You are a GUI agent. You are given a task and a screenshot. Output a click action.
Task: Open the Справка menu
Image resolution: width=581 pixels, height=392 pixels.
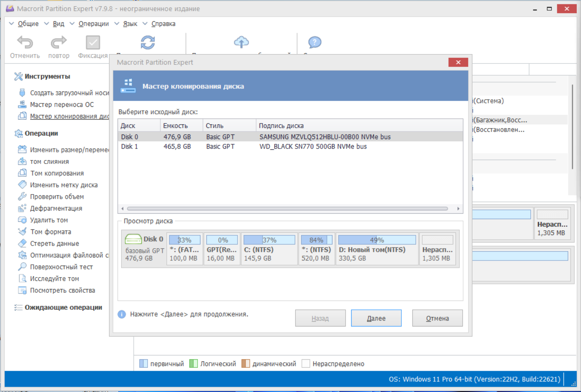(163, 24)
